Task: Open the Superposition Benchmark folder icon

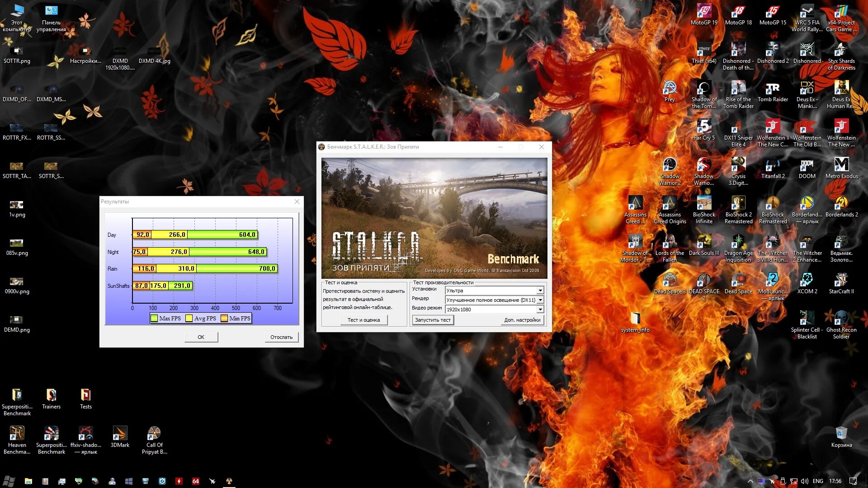Action: 17,402
